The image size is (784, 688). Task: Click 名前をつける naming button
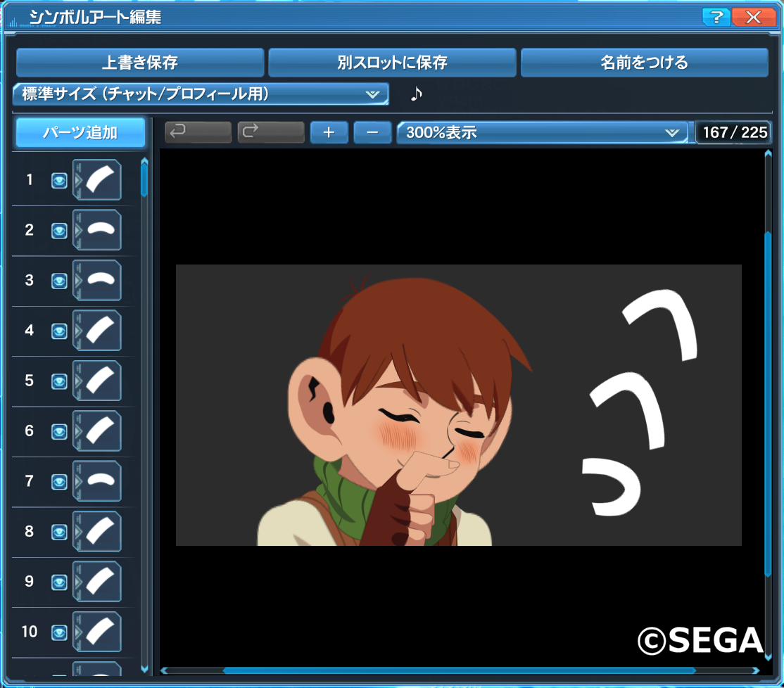645,63
